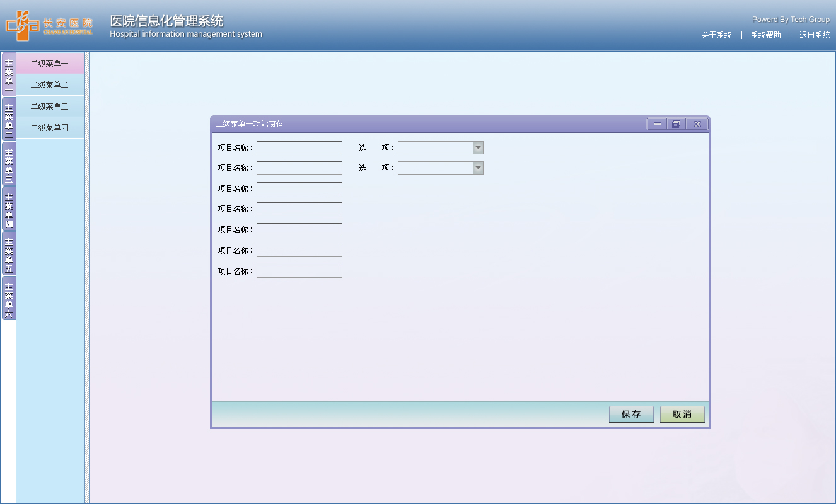Open the 关于系统 link
This screenshot has width=836, height=504.
(x=716, y=35)
